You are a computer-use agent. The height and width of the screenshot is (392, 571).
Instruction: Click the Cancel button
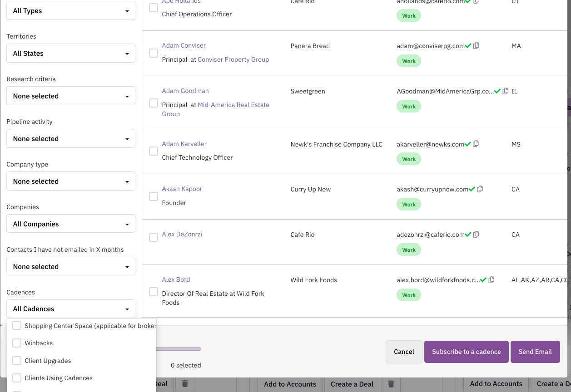click(x=404, y=352)
